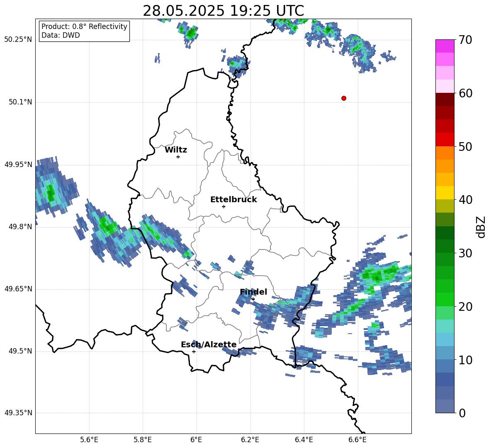491x448 pixels.
Task: Click the 40 label on the colorbar
Action: pos(466,200)
